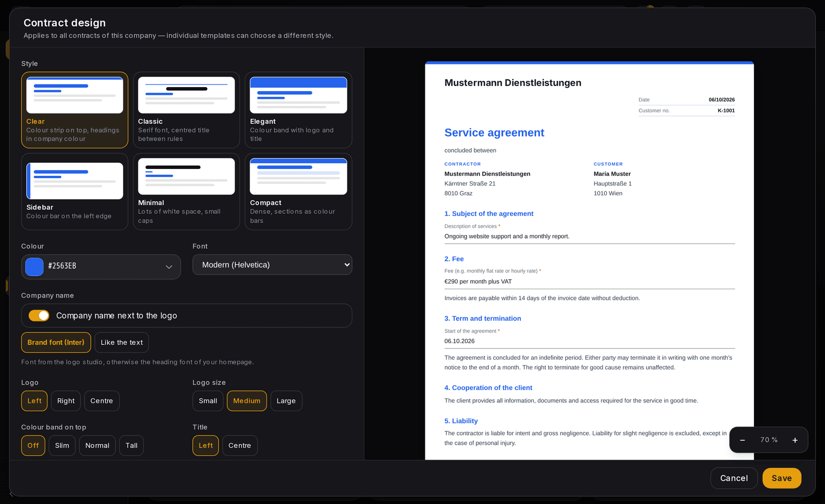This screenshot has width=825, height=504.
Task: Select Normal colour band
Action: tap(97, 446)
